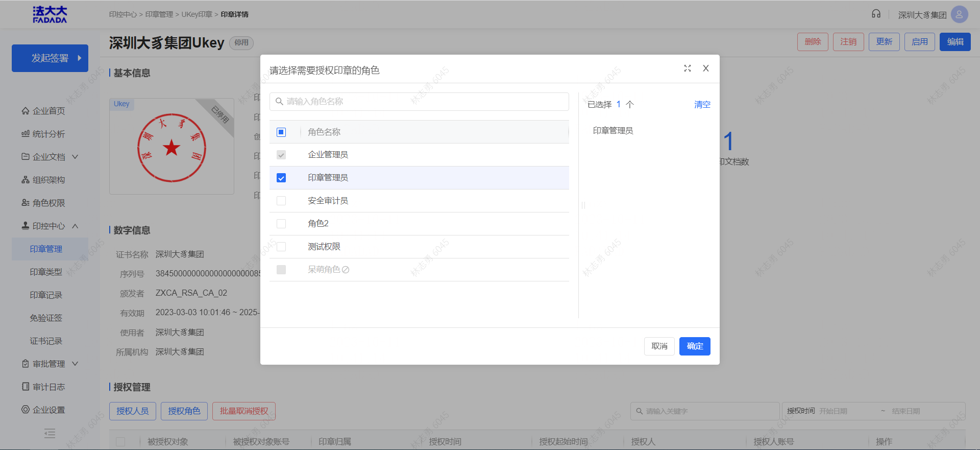Click the fullscreen icon in the dialog
The height and width of the screenshot is (450, 980).
coord(688,68)
